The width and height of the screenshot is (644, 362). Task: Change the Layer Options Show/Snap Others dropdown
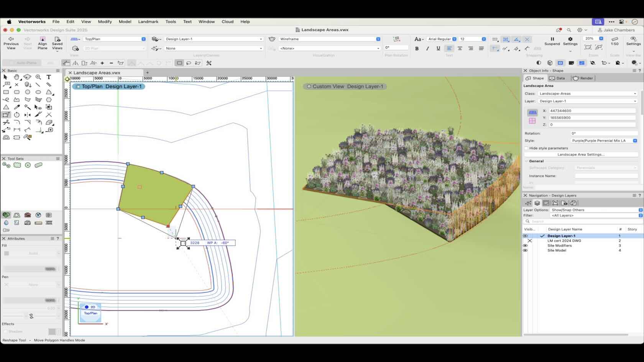[x=593, y=210]
